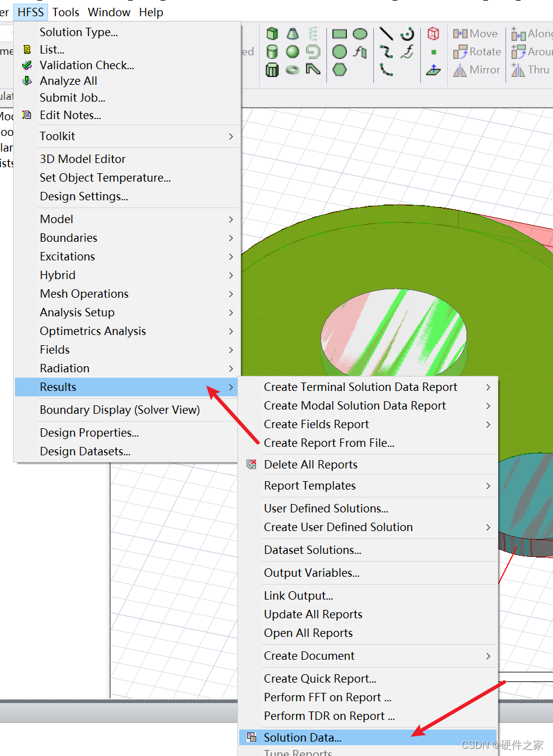Select Results in HFSS menu
Screen dimensions: 553x756
click(x=127, y=387)
